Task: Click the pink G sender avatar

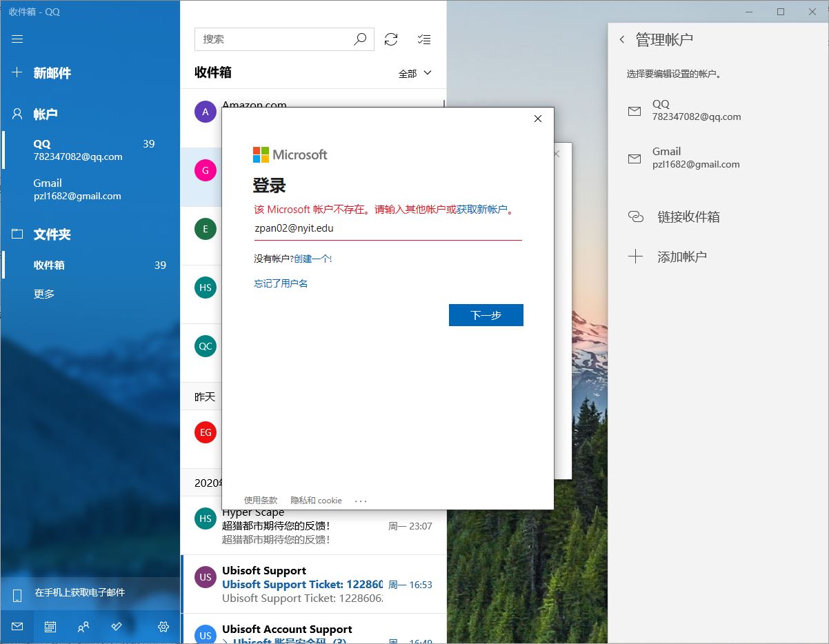Action: pos(206,170)
